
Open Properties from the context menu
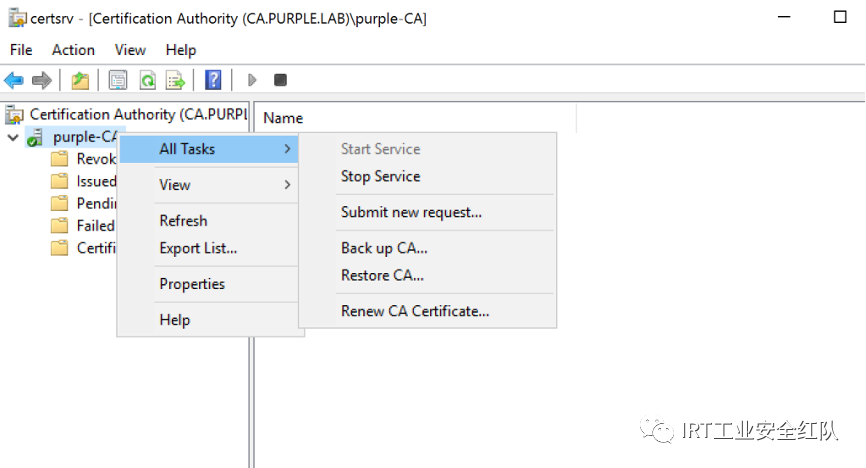point(209,284)
